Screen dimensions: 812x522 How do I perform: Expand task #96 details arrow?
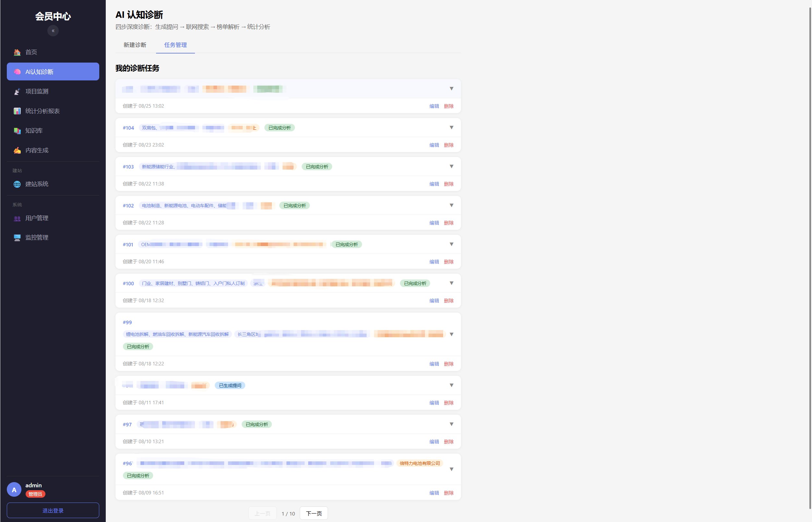click(452, 469)
